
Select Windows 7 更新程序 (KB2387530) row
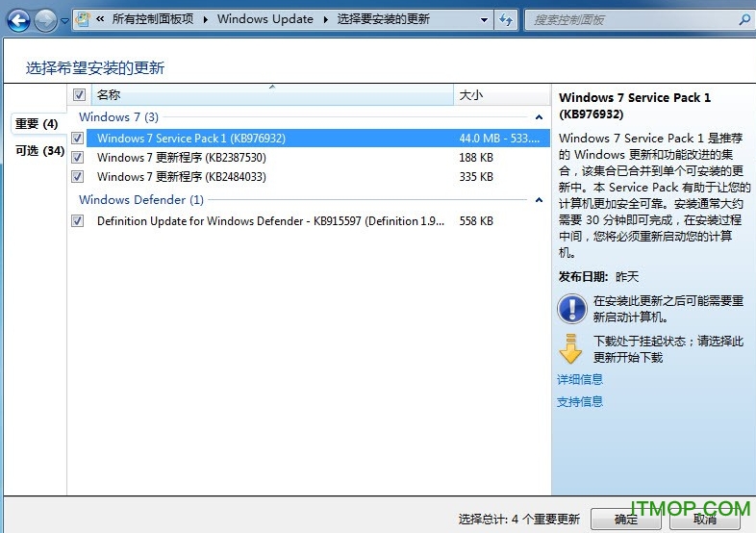(x=317, y=158)
